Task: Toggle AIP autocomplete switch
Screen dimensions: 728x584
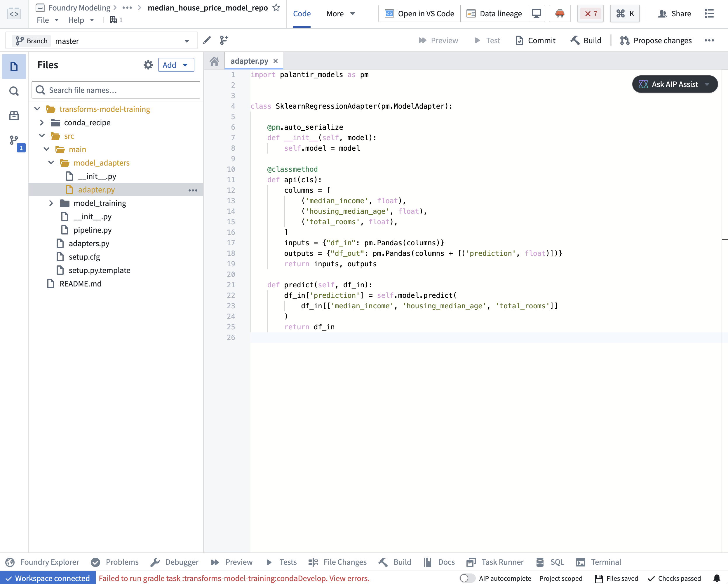Action: tap(467, 578)
